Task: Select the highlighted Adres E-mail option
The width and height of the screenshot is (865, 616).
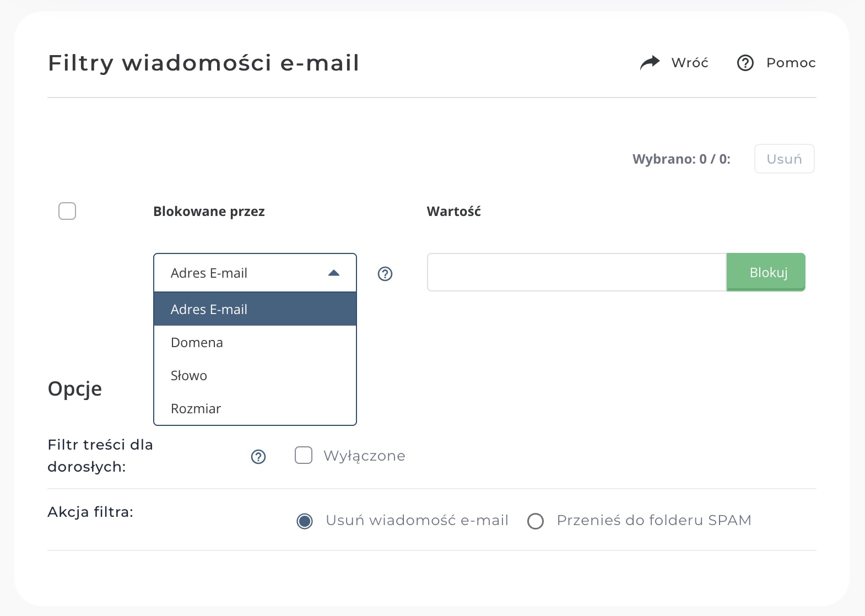Action: coord(209,309)
